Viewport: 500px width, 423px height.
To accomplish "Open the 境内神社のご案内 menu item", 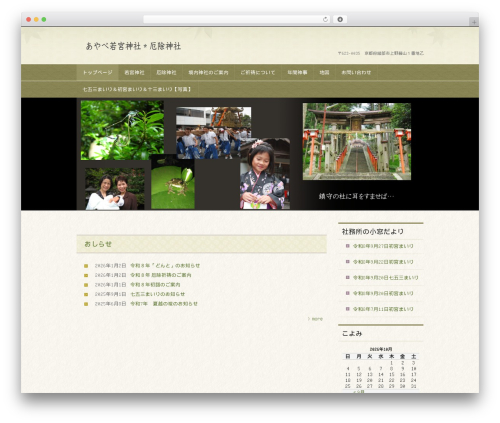I will [208, 72].
